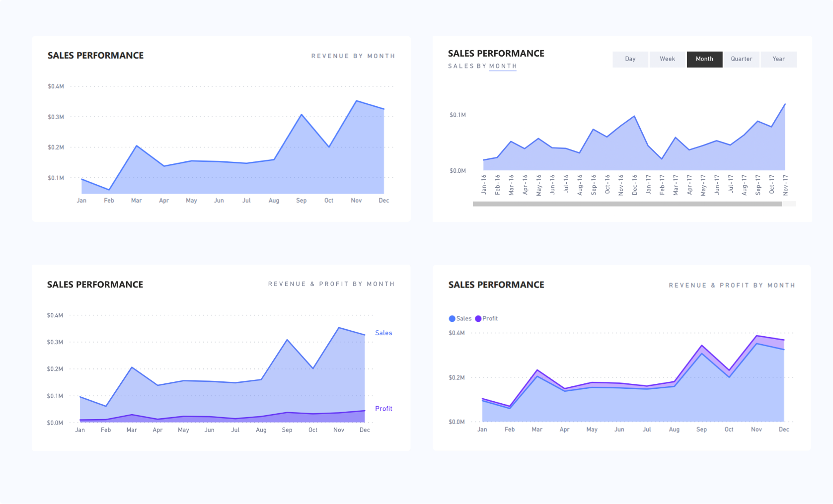Viewport: 833px width, 504px height.
Task: Choose Quarter view for sales chart
Action: point(741,59)
